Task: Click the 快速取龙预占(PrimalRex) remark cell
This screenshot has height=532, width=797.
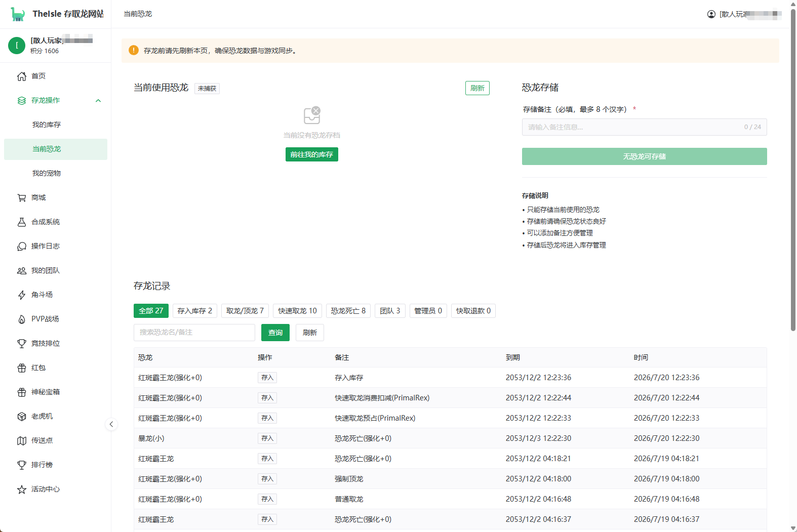Action: 375,418
